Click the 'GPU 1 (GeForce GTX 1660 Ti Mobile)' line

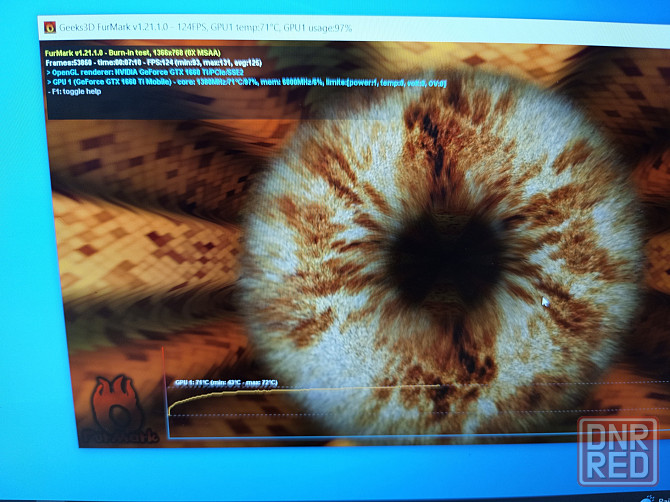246,82
